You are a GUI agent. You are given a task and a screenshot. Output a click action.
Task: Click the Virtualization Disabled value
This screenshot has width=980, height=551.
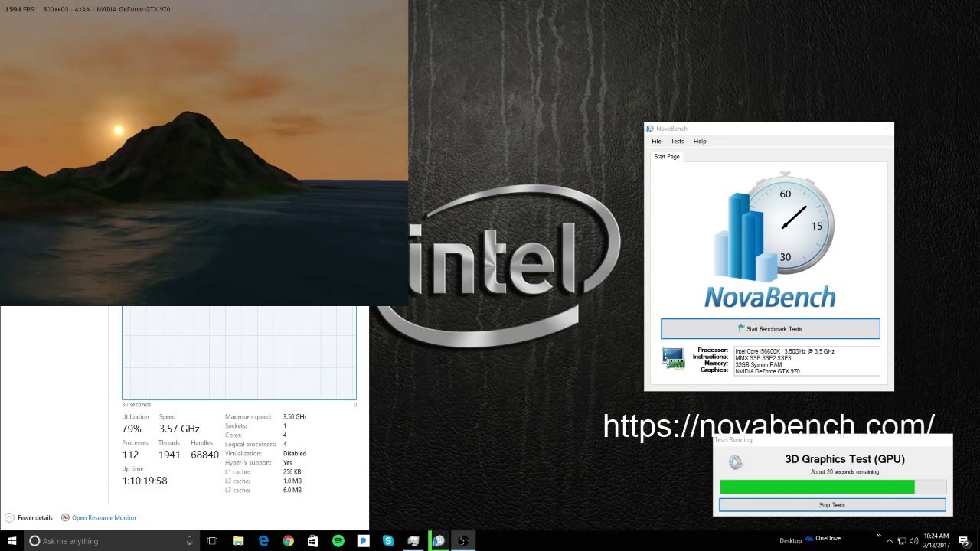[295, 453]
